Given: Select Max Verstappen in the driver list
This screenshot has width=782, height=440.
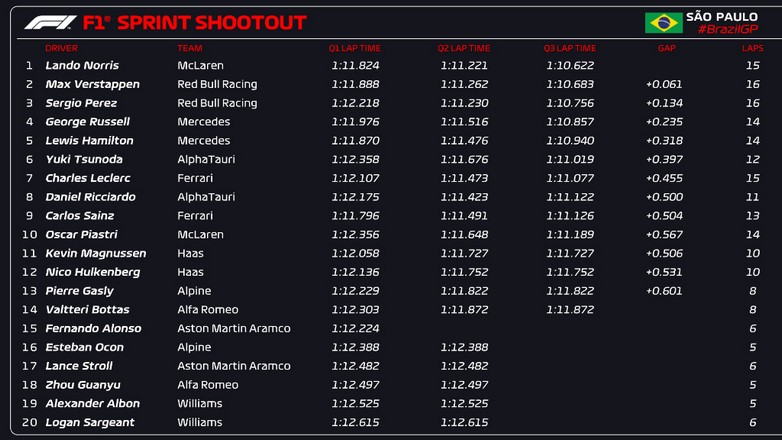Looking at the screenshot, I should [92, 85].
